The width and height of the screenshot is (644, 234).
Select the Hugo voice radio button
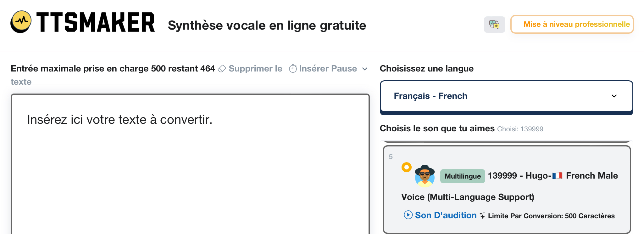pos(407,167)
